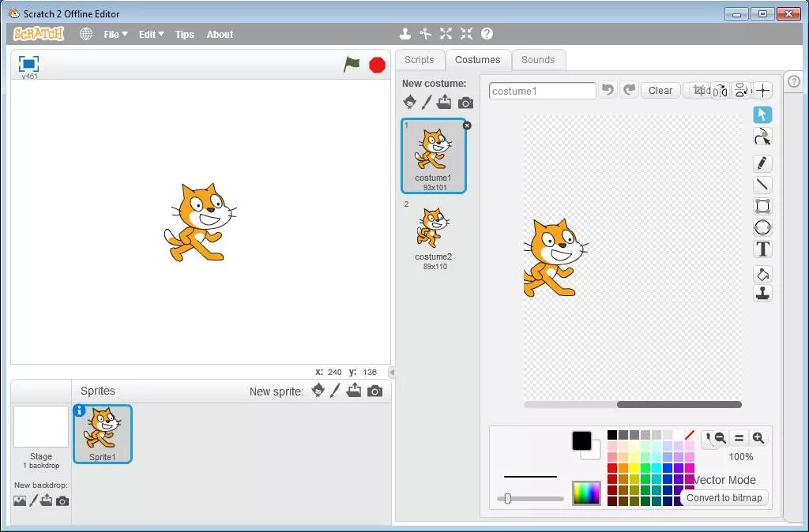
Task: Click the costume name input field
Action: (542, 91)
